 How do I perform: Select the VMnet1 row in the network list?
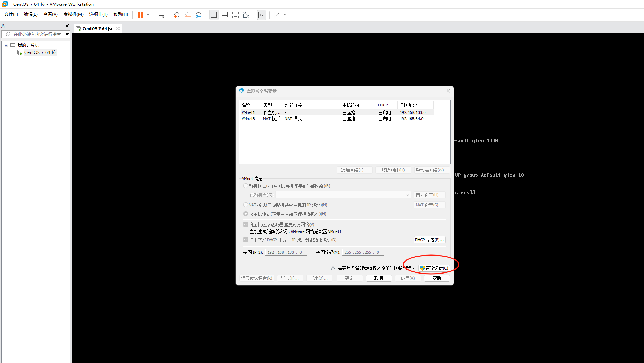pyautogui.click(x=336, y=112)
